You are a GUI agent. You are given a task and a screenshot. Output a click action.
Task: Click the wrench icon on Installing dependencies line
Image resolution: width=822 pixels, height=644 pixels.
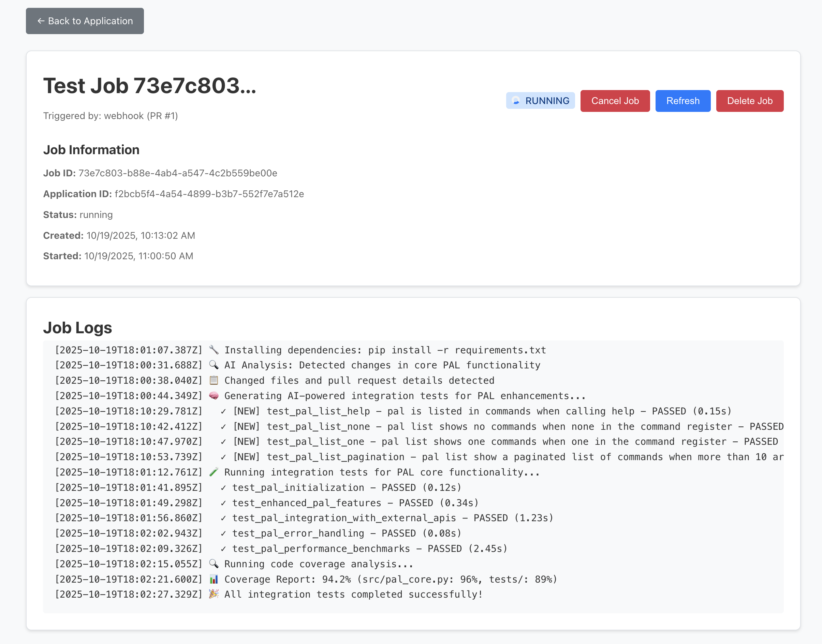pos(214,350)
